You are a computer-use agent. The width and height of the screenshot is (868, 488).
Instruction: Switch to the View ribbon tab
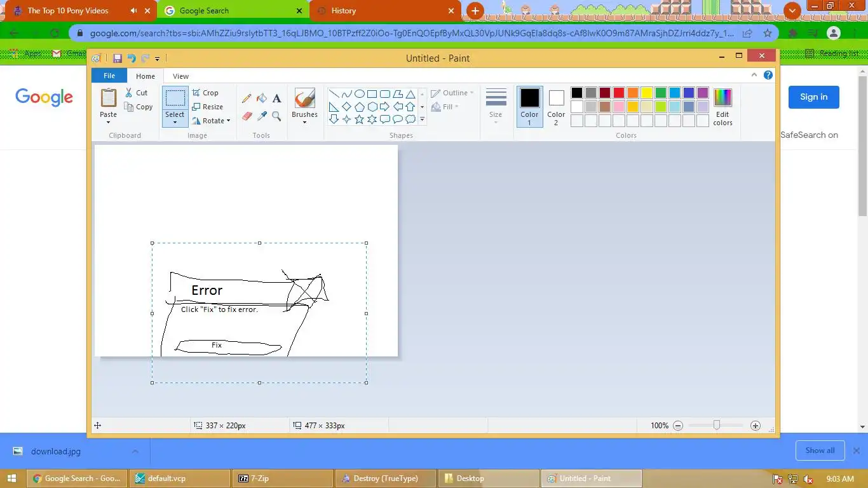pyautogui.click(x=180, y=76)
